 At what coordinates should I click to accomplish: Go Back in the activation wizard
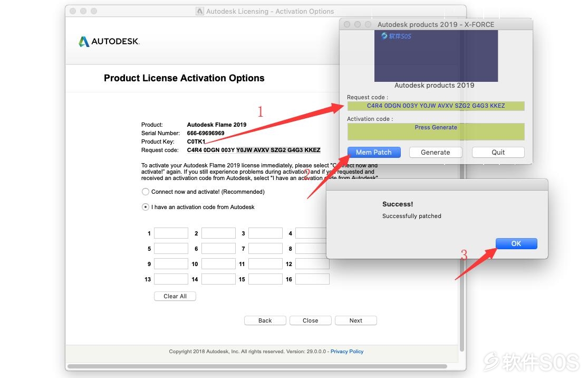[265, 320]
